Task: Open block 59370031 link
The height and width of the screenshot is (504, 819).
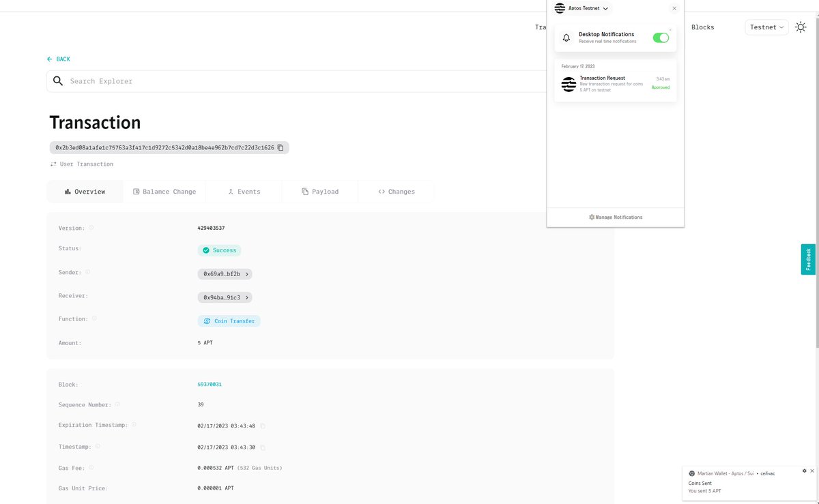Action: 210,385
